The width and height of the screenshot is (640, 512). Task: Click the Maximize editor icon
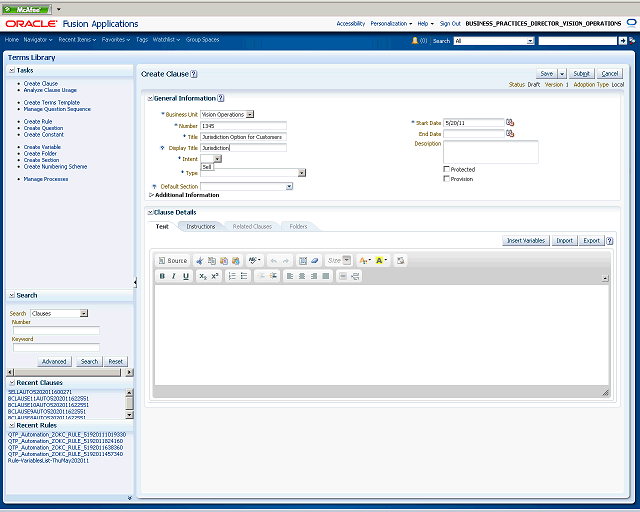(x=400, y=260)
